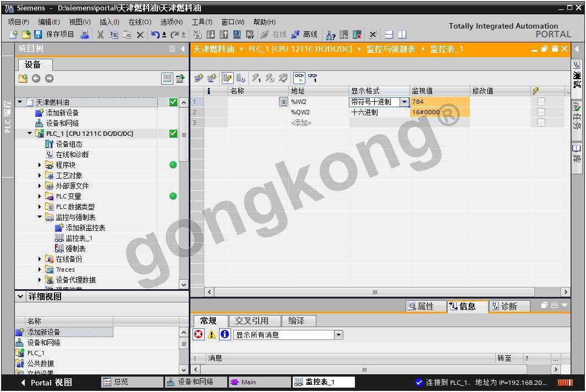Click the navigate back arrow in project tree
The width and height of the screenshot is (586, 392).
(36, 79)
